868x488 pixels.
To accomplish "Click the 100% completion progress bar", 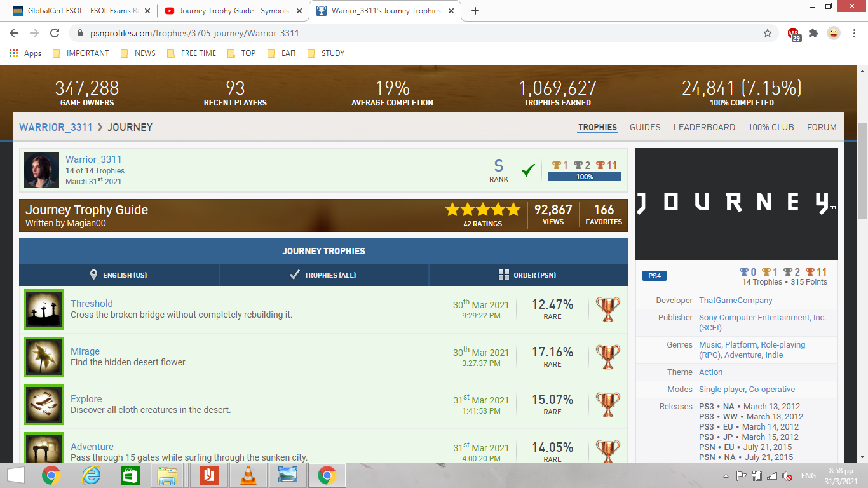I will click(584, 177).
